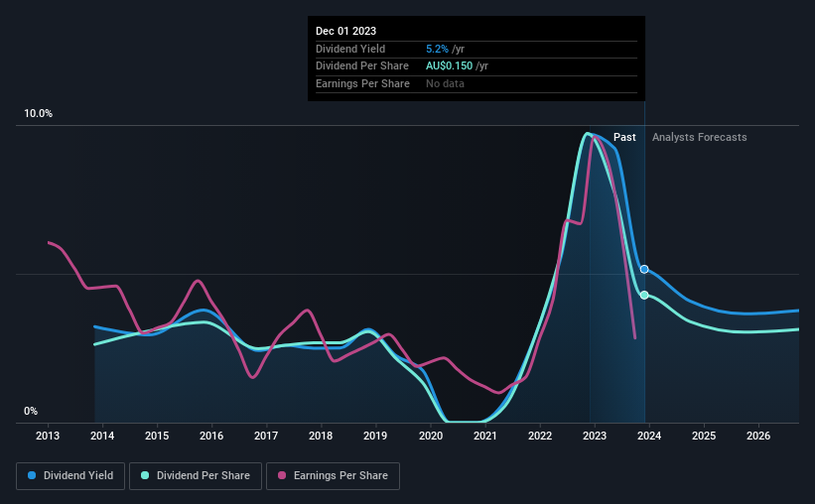
Task: Click the Analysts Forecasts label
Action: click(x=700, y=137)
